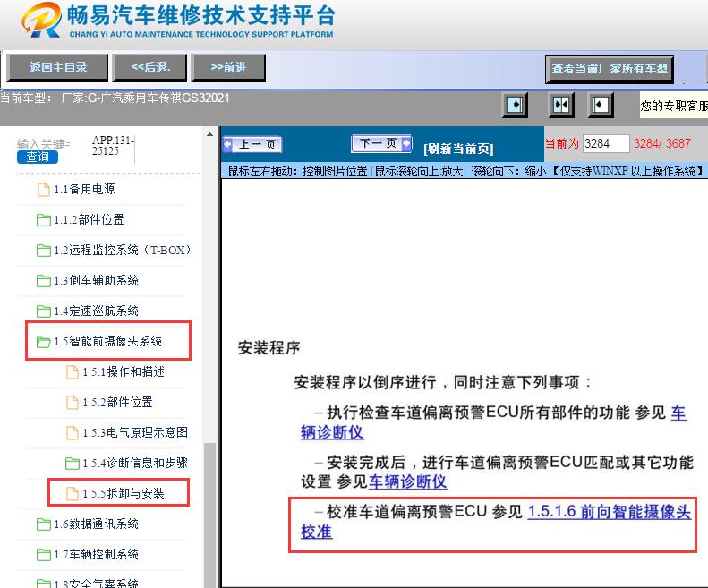Expand folder 1.5.4诊断信息和步骤
This screenshot has width=708, height=588.
(135, 463)
